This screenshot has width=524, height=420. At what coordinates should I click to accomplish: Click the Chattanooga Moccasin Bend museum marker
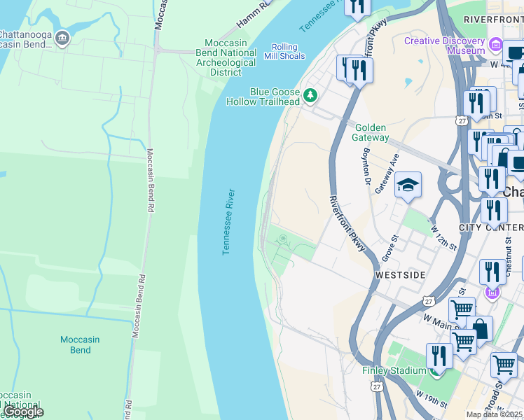pyautogui.click(x=62, y=38)
